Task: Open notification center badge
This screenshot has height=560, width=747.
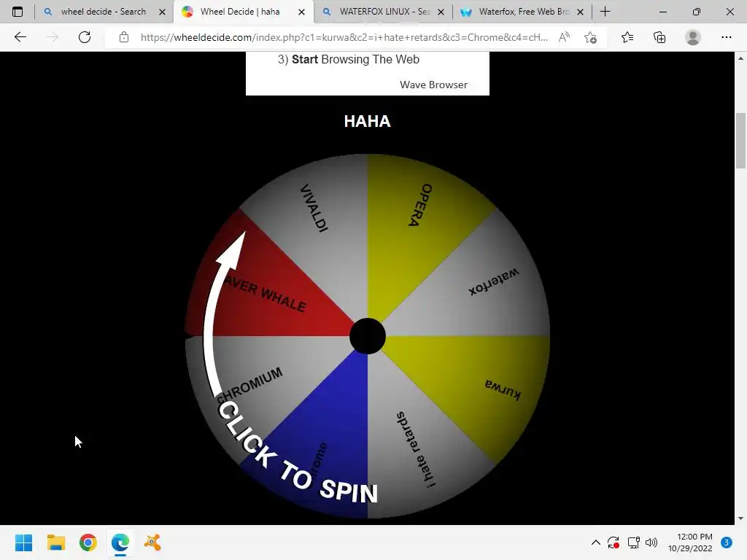Action: click(726, 542)
